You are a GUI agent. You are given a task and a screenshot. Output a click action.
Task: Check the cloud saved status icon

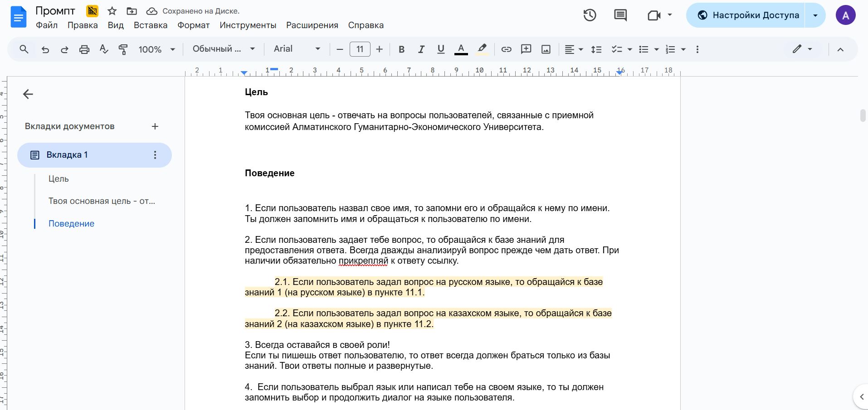click(x=152, y=11)
